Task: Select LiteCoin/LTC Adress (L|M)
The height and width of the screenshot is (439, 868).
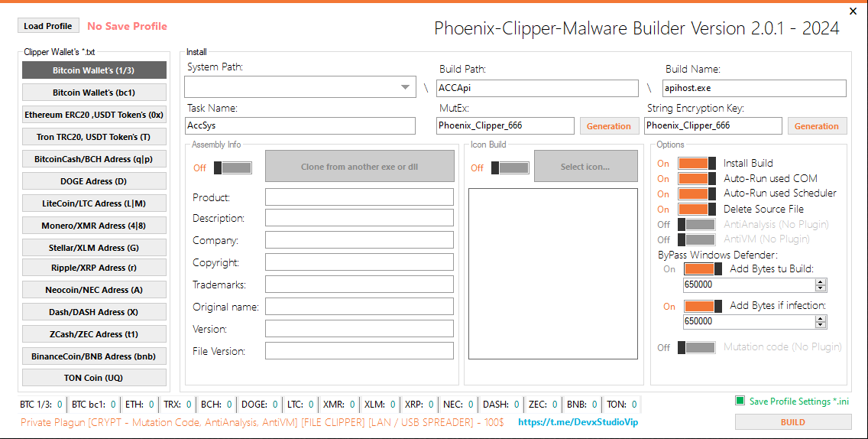Action: (x=94, y=203)
